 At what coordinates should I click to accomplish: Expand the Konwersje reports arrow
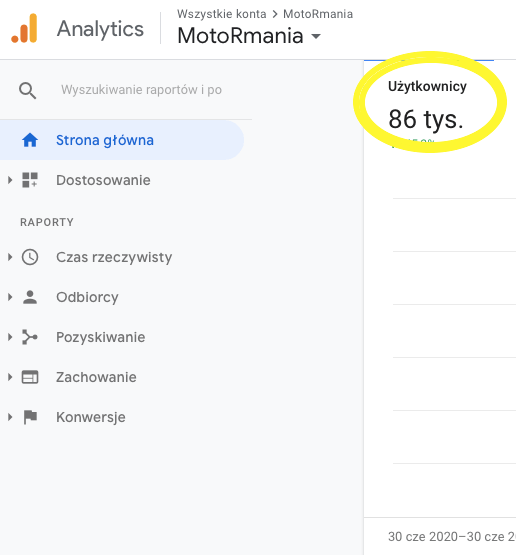click(x=10, y=417)
